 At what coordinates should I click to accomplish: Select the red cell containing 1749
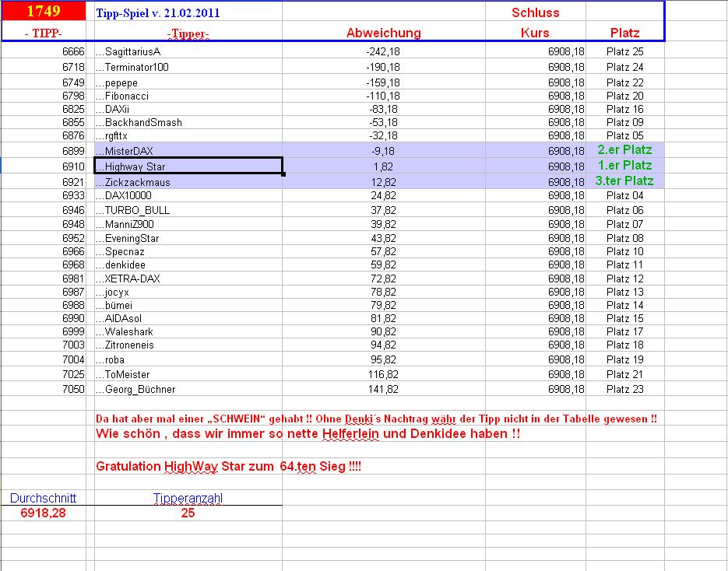[44, 11]
